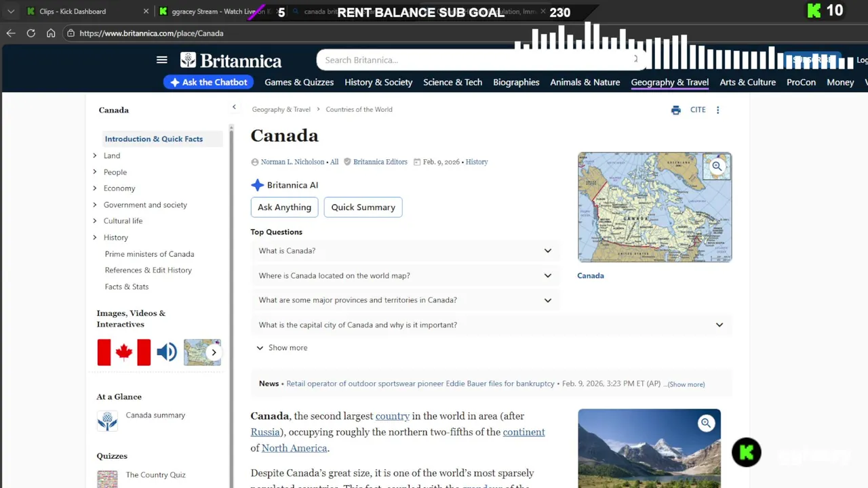Expand Government and society section
Viewport: 868px width, 488px height.
click(x=95, y=205)
